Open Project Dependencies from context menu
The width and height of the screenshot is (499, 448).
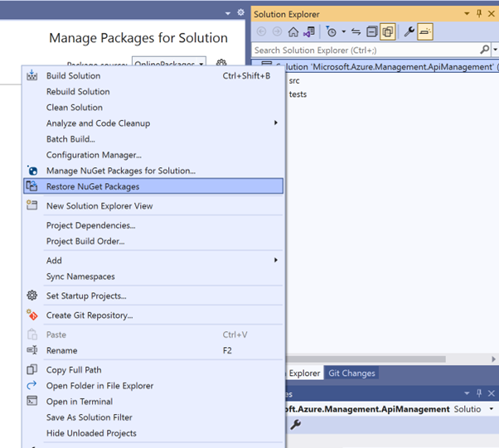153,225
